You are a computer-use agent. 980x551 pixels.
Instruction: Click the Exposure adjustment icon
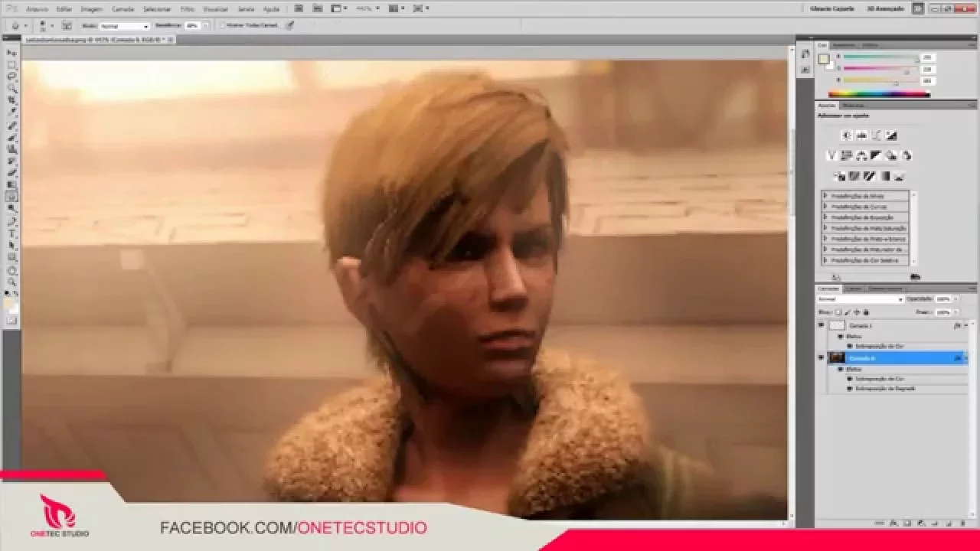[891, 135]
